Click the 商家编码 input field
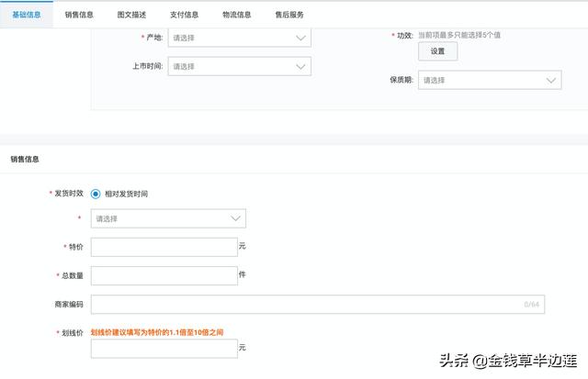This screenshot has height=379, width=588. [x=318, y=305]
